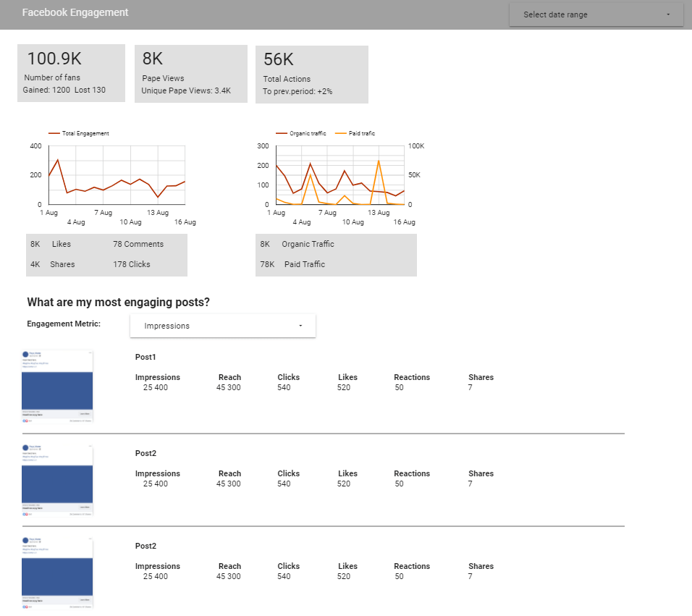Click the Facebook Engagement header title
692x616 pixels.
click(75, 12)
